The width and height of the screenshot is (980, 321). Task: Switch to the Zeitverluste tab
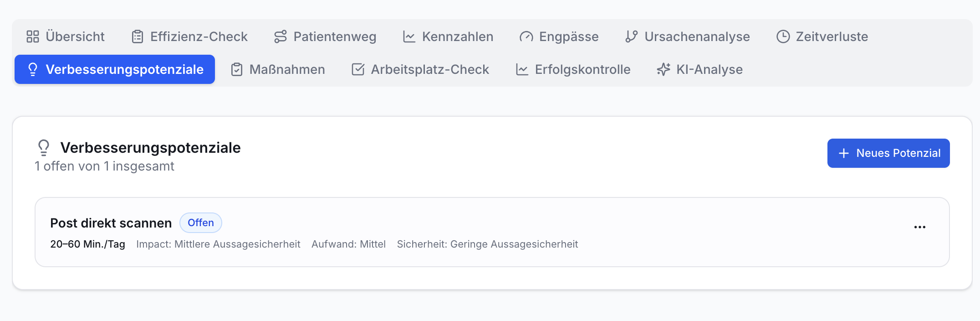point(822,36)
